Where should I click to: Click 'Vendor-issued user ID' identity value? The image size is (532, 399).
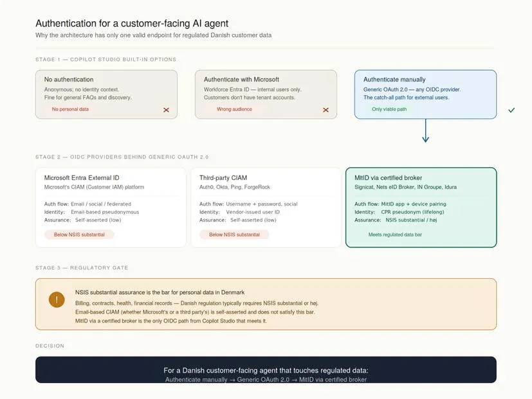pyautogui.click(x=253, y=212)
